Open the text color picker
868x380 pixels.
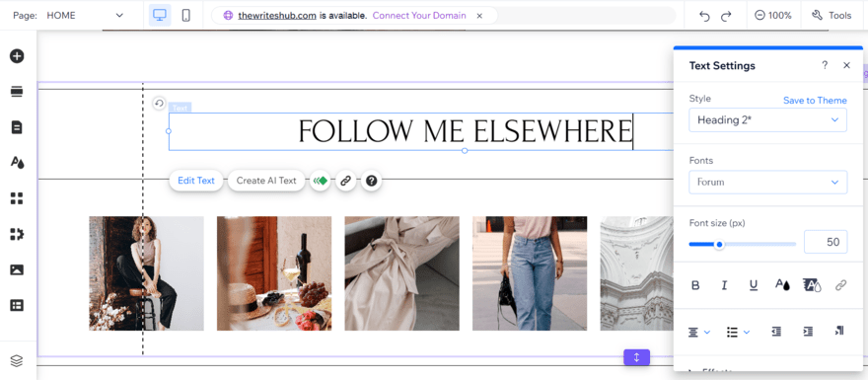[782, 285]
